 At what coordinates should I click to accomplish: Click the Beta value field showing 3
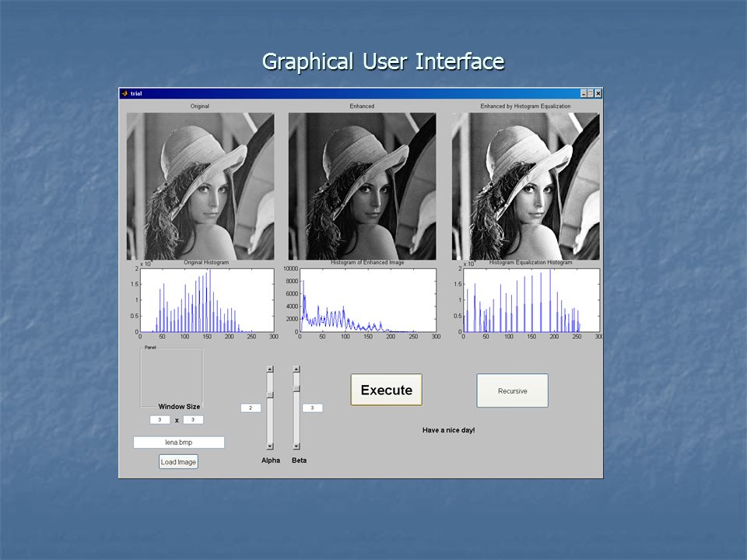coord(313,408)
